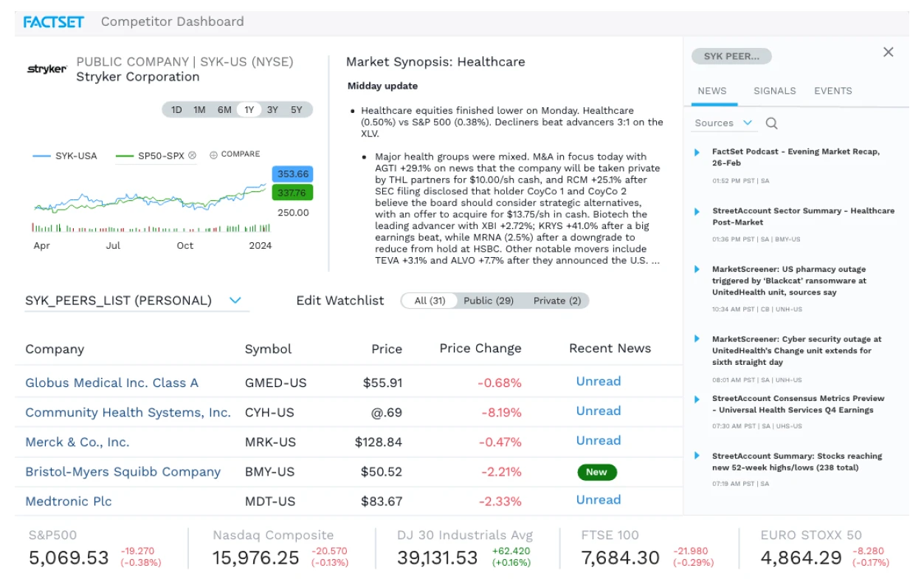Open the EVENTS tab
Viewport: 924px width, 582px height.
coord(833,91)
